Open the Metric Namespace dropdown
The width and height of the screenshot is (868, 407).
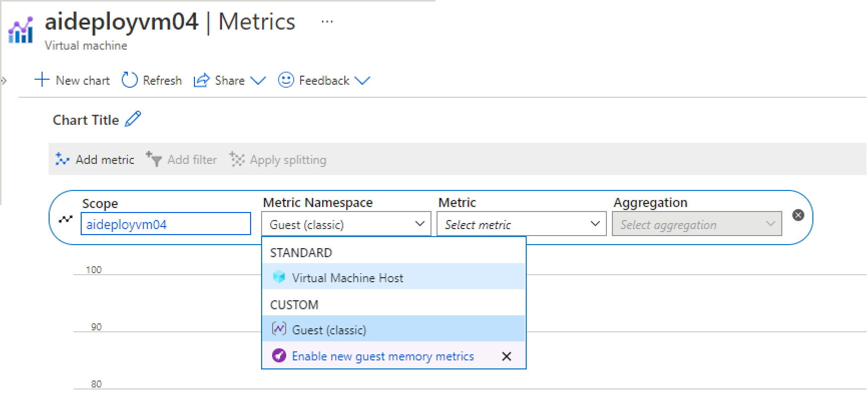click(346, 225)
